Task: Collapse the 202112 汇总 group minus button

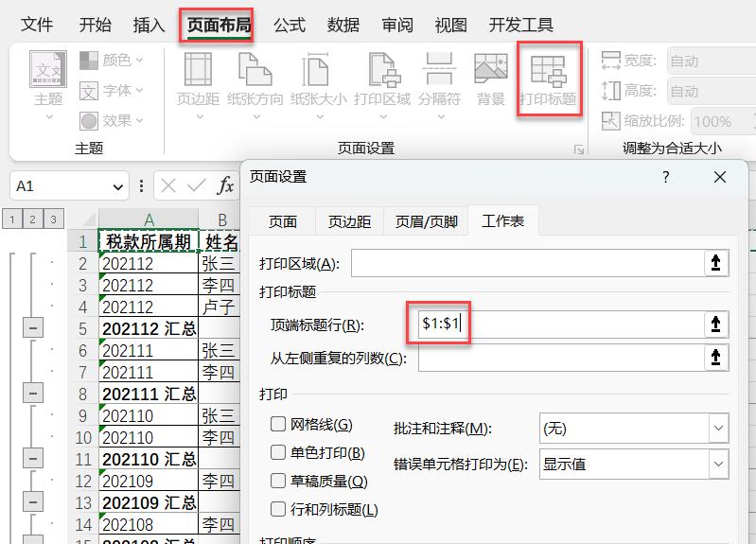Action: (x=33, y=328)
